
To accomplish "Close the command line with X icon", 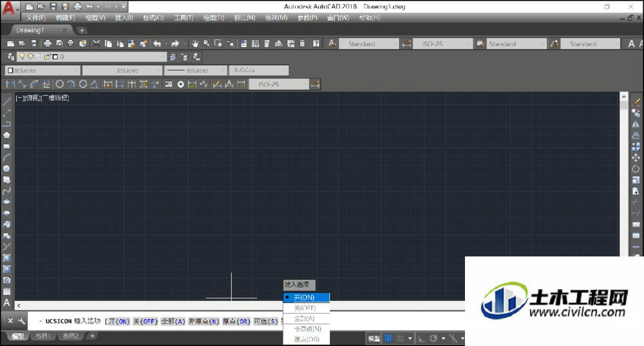I will click(11, 321).
